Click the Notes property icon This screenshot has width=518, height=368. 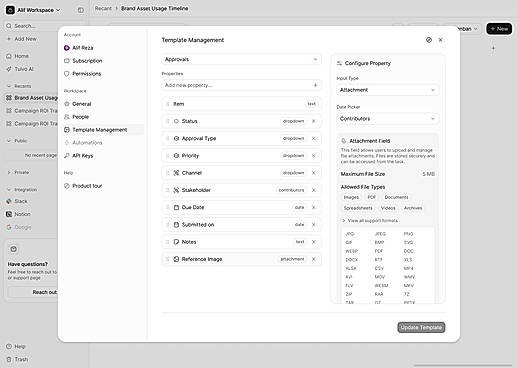click(176, 242)
